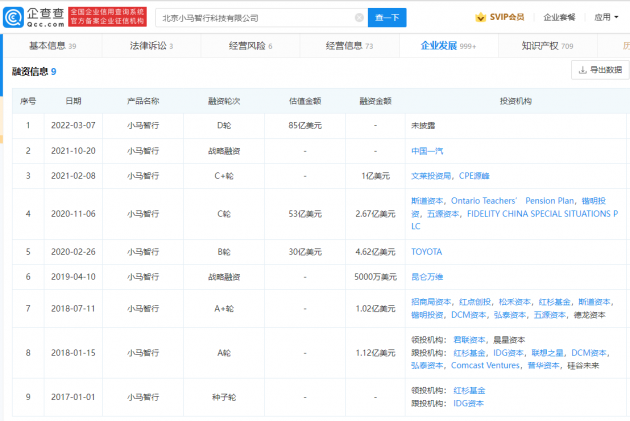Open investor link 文莱投资局

(431, 176)
